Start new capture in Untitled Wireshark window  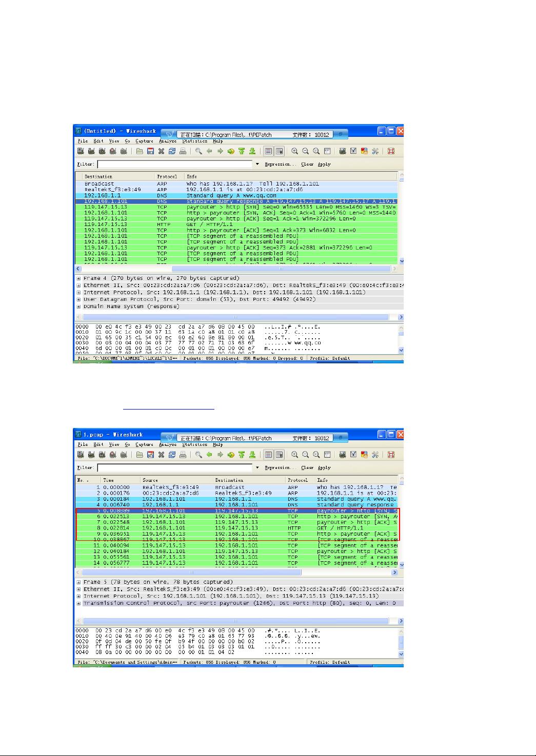click(x=102, y=151)
